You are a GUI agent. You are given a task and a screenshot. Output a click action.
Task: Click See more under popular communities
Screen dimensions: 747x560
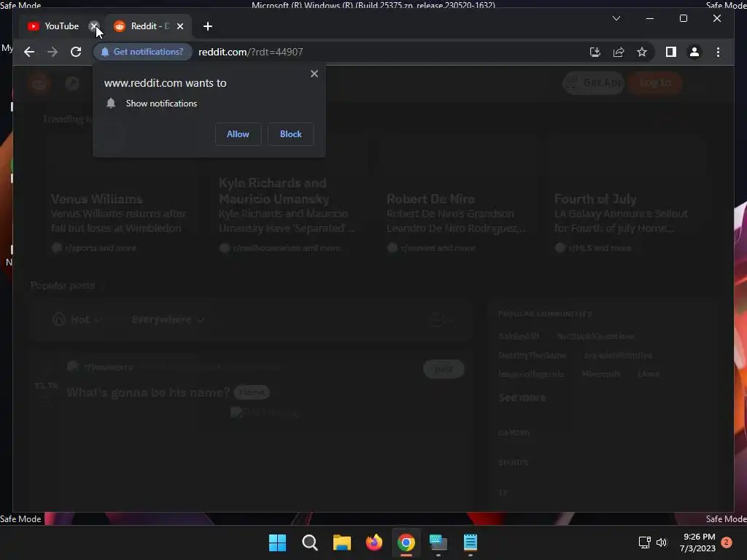click(x=522, y=397)
